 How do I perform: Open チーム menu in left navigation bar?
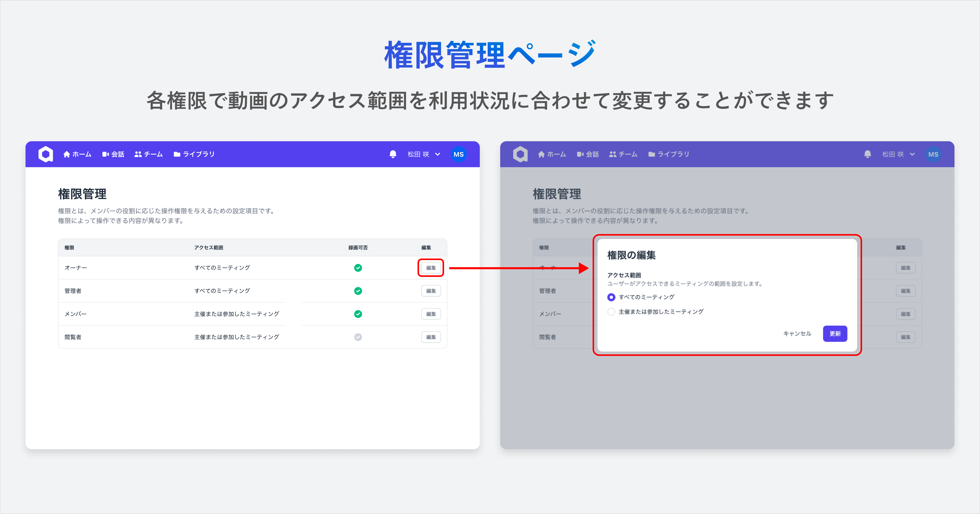pos(148,154)
